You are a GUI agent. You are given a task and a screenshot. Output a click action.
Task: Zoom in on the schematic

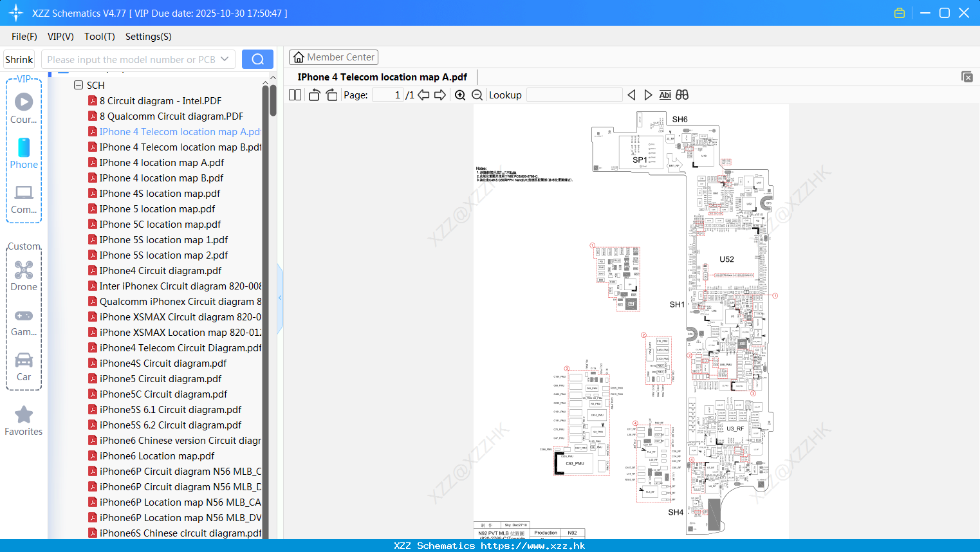point(460,95)
